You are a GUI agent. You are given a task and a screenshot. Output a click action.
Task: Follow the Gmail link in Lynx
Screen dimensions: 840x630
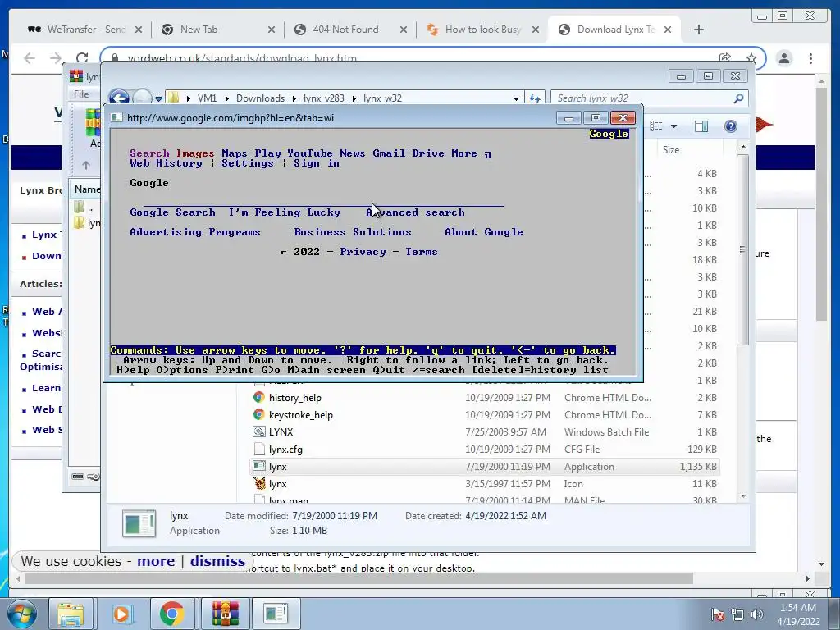point(389,153)
